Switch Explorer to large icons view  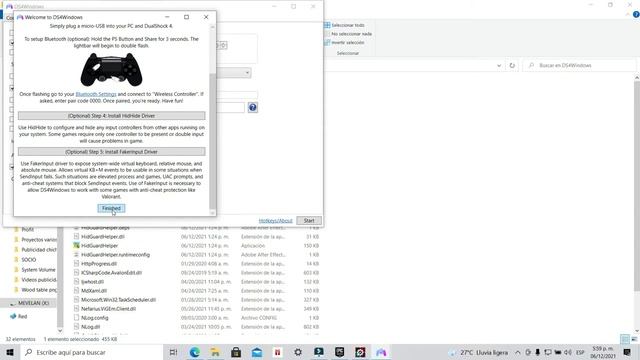(x=634, y=339)
